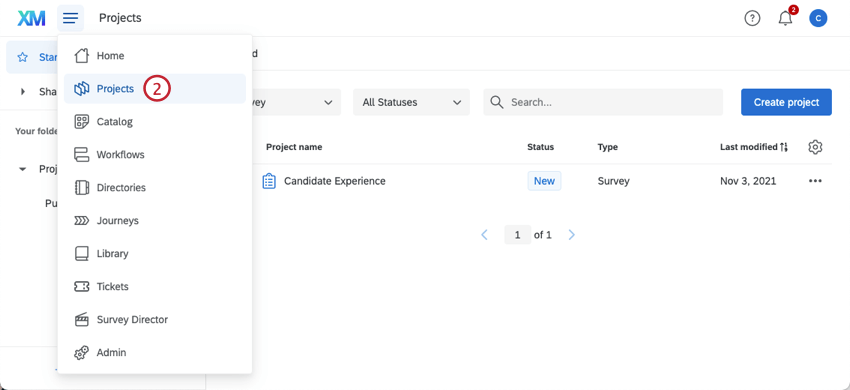Image resolution: width=850 pixels, height=390 pixels.
Task: Go to next page arrow
Action: (x=571, y=235)
